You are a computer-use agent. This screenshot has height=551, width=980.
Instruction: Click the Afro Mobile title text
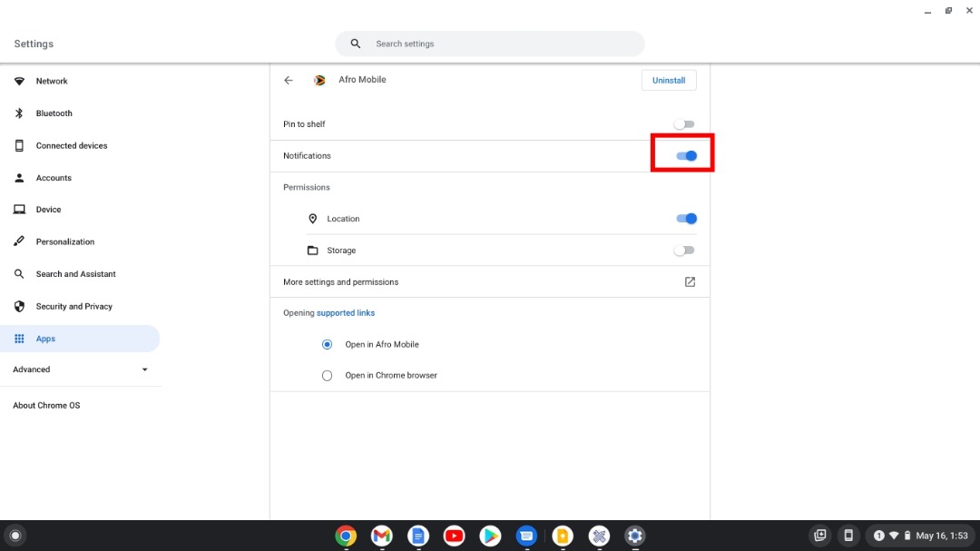[x=362, y=80]
